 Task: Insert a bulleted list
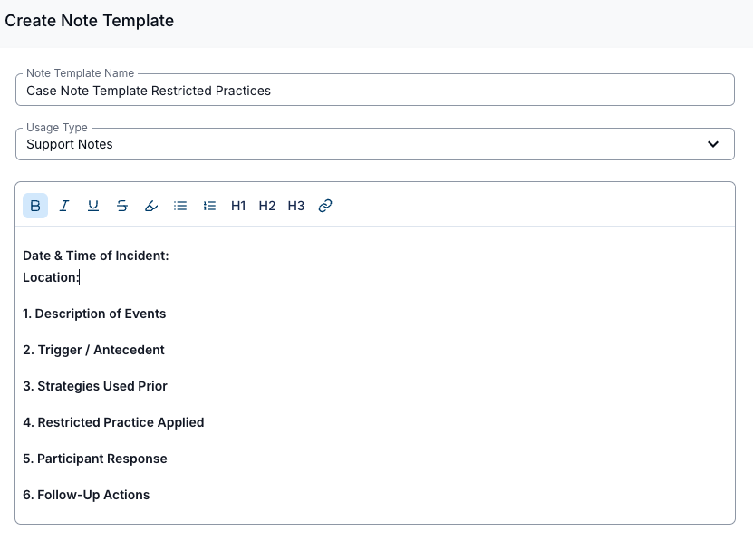point(180,206)
